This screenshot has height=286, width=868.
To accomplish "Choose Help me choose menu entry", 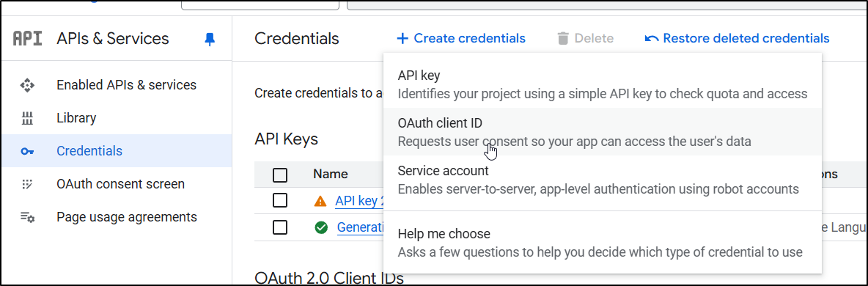I will (x=603, y=242).
